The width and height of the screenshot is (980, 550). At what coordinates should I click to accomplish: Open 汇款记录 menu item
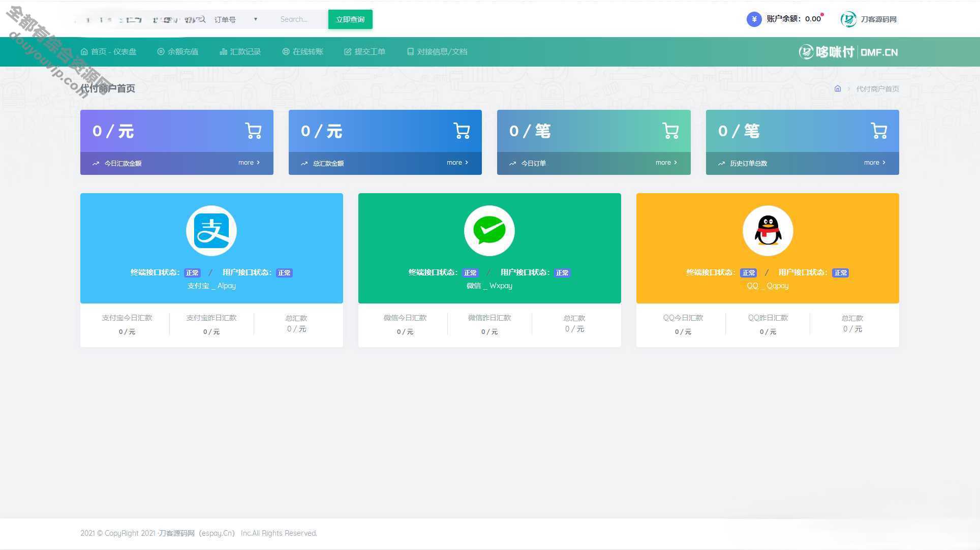click(x=240, y=51)
